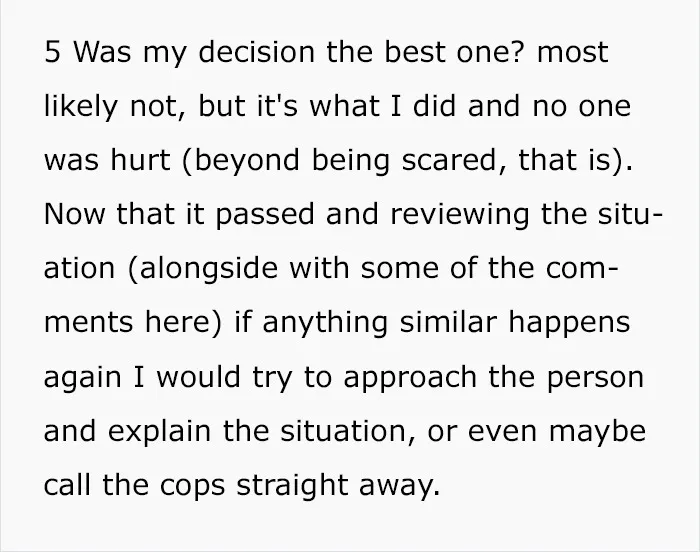Click the word "happens"
This screenshot has width=700, height=552.
(x=569, y=323)
